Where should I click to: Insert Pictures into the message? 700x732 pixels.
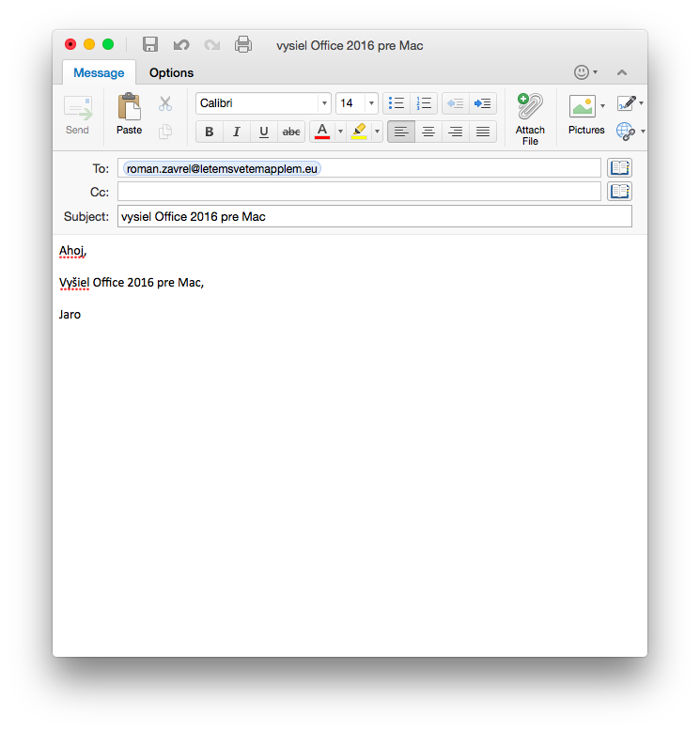(585, 115)
